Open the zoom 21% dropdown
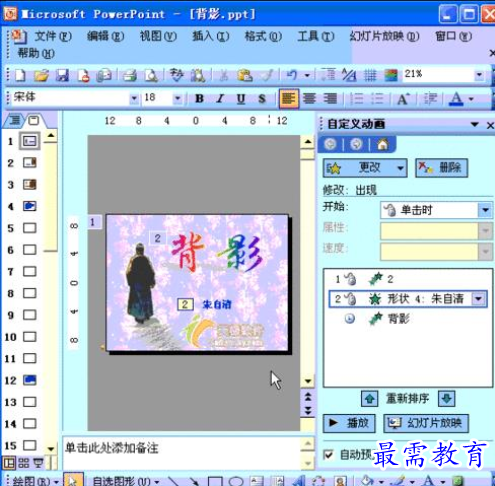Image resolution: width=495 pixels, height=486 pixels. click(479, 75)
